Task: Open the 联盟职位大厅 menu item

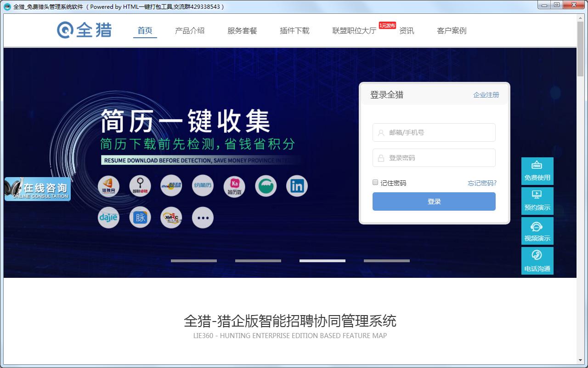Action: pos(354,31)
